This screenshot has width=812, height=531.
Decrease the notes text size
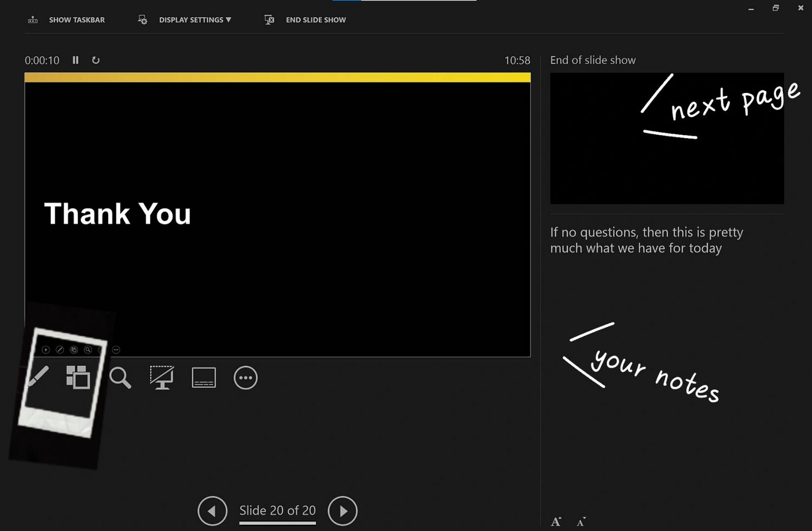(581, 522)
